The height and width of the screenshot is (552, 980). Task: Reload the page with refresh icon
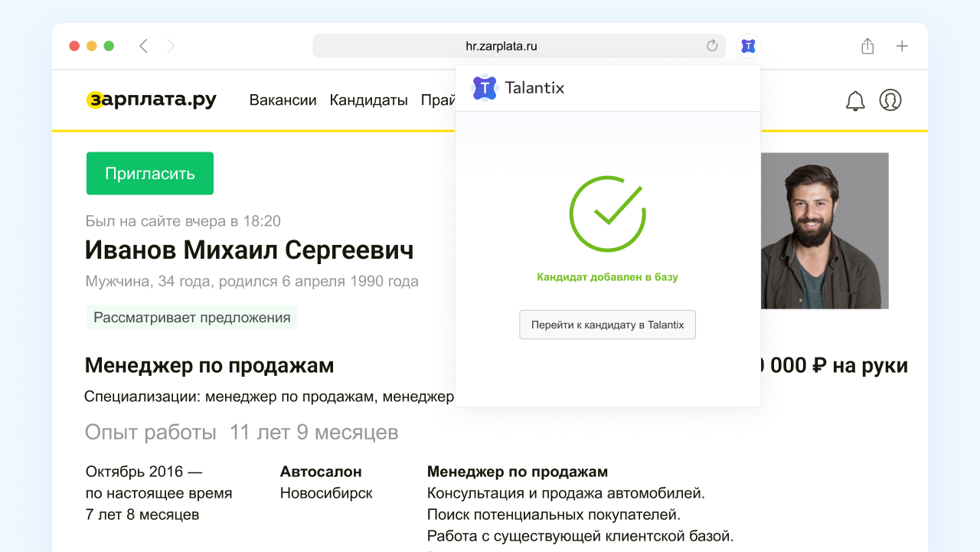click(712, 46)
